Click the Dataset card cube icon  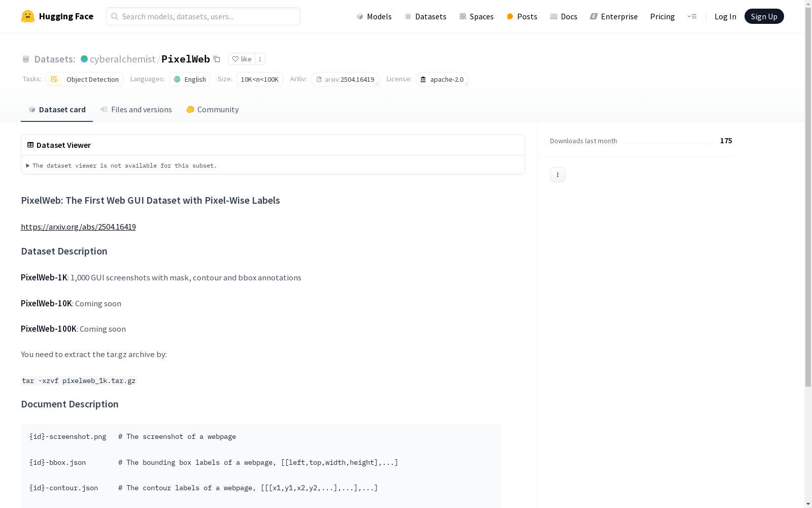point(32,109)
